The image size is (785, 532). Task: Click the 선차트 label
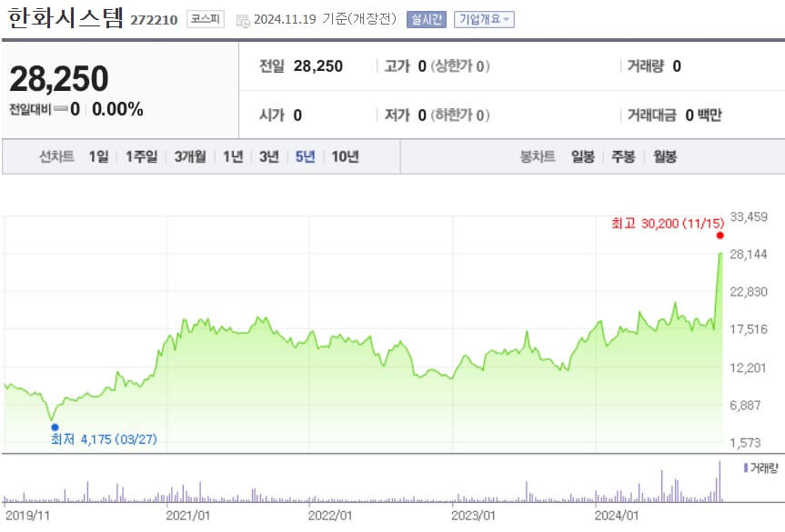56,156
